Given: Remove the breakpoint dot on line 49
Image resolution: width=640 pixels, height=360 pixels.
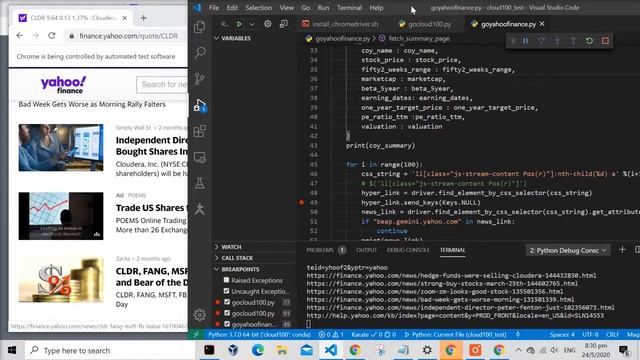Looking at the screenshot, I should tap(302, 202).
